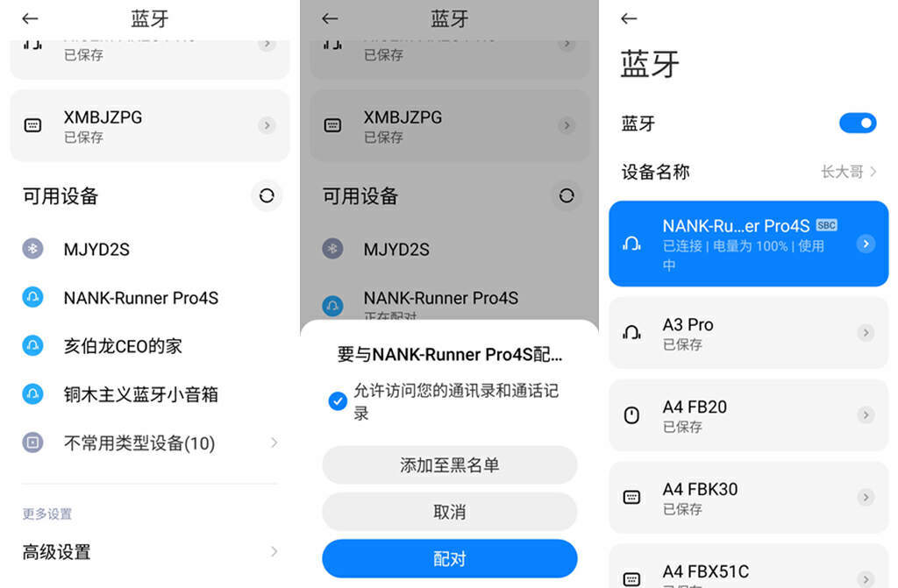898x588 pixels.
Task: Tap headphone icon of 亥伯龙CEO的家
Action: coord(32,345)
